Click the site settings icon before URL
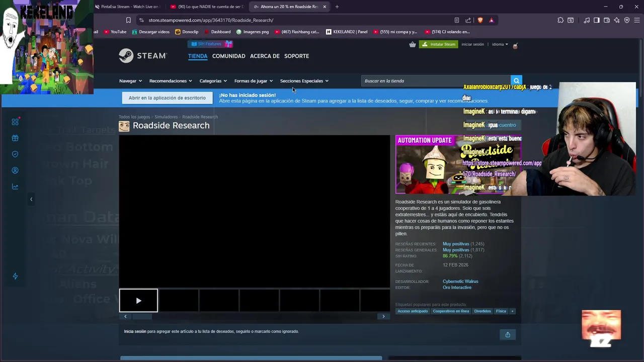644x362 pixels. coord(141,20)
